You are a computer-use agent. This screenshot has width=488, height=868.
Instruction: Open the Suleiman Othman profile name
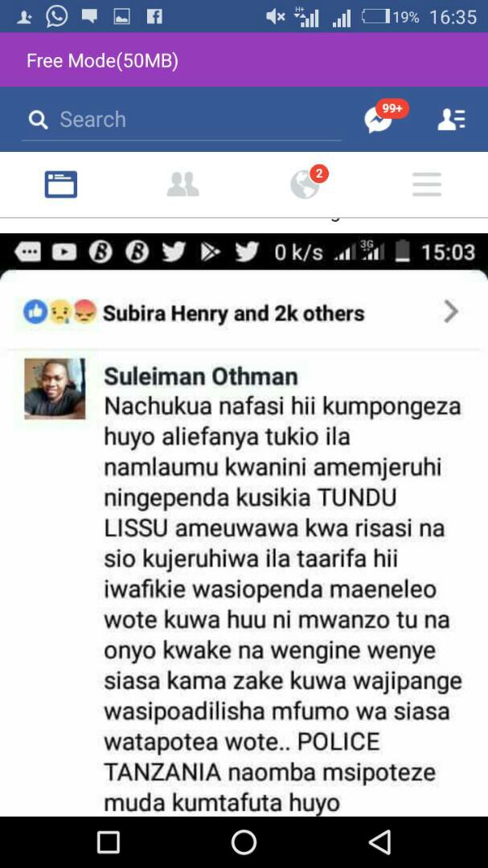[201, 376]
